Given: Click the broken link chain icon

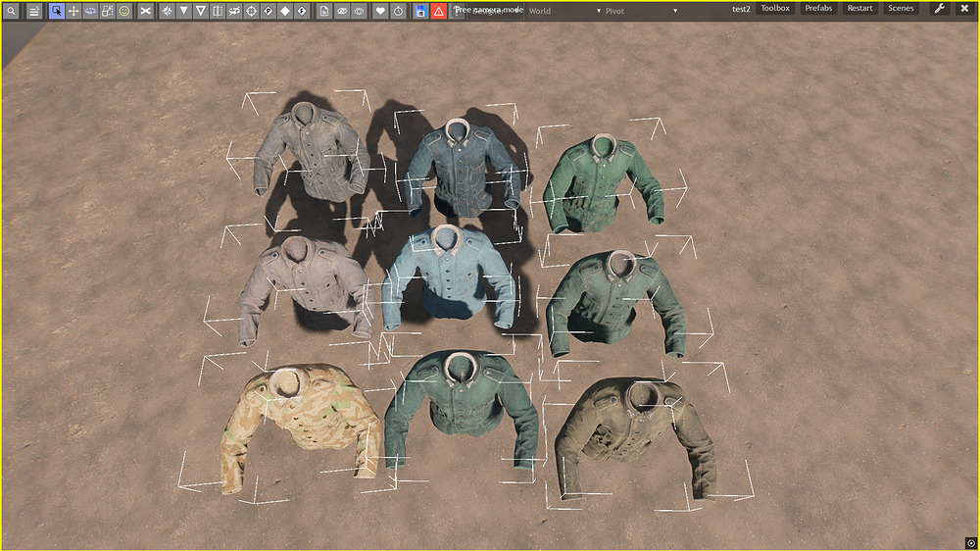Looking at the screenshot, I should pos(234,11).
